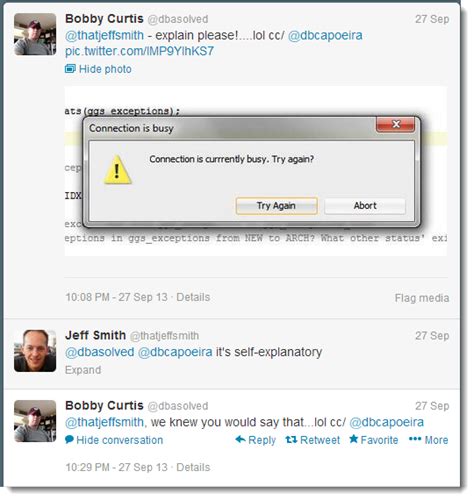The width and height of the screenshot is (474, 500).
Task: Click the Try Again button
Action: tap(276, 206)
